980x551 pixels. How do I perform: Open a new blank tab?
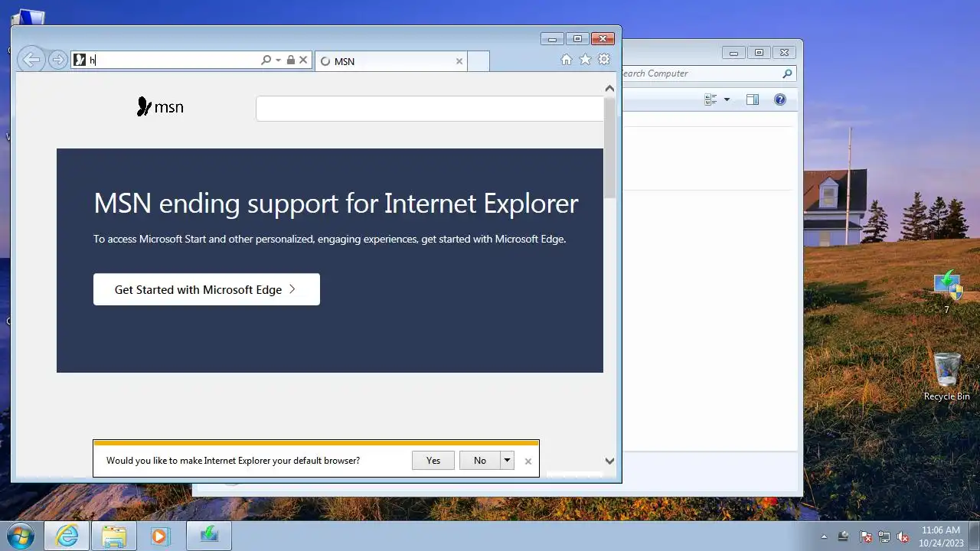[478, 61]
